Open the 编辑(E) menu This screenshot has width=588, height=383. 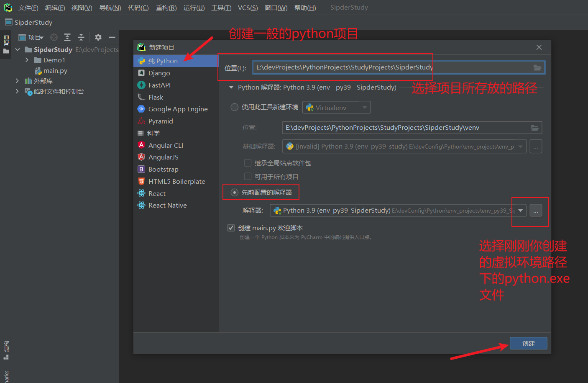pos(55,8)
